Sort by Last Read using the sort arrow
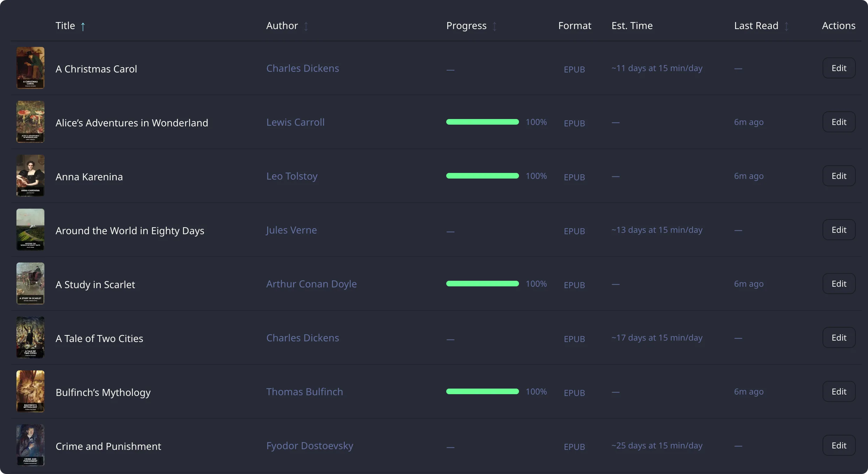The image size is (868, 474). 786,26
